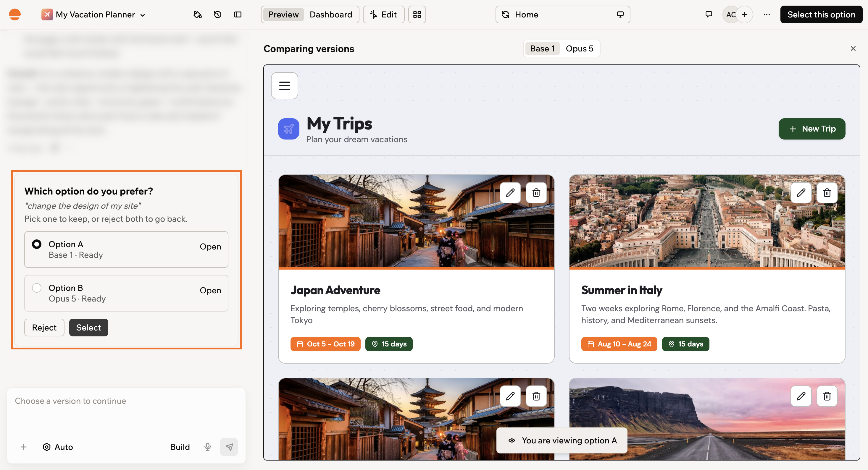Click the Plan your dream vacations subtitle
Image resolution: width=868 pixels, height=470 pixels.
[356, 140]
